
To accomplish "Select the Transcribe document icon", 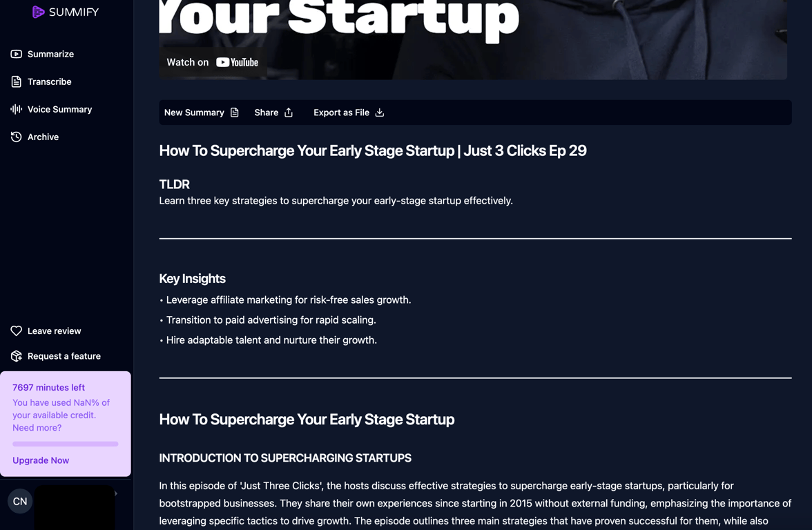I will point(16,81).
